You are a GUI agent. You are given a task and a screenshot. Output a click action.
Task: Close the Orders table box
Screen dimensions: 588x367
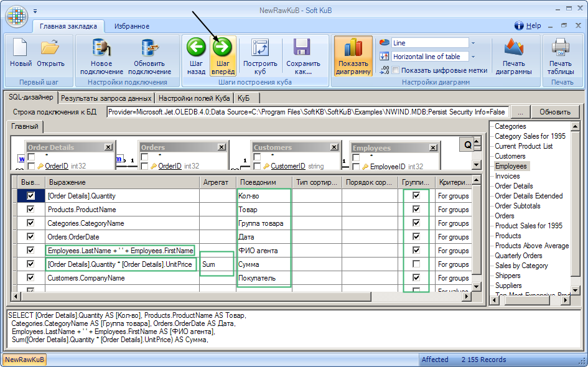222,147
